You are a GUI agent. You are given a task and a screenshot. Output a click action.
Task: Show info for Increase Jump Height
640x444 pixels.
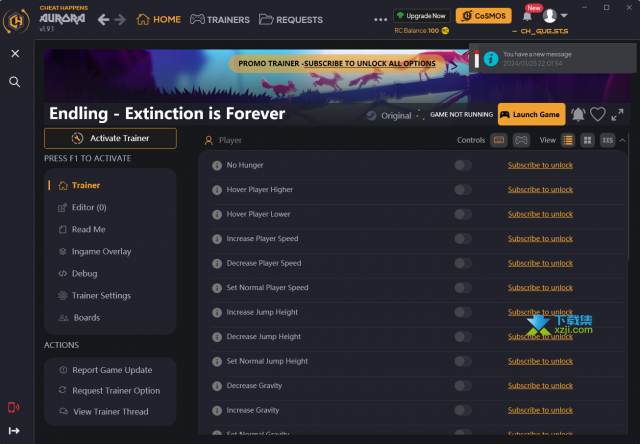217,312
